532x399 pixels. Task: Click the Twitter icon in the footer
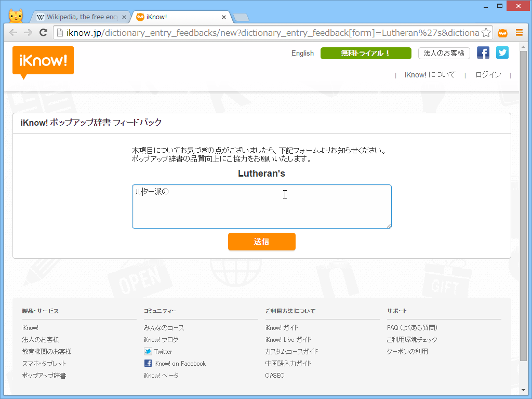click(147, 351)
